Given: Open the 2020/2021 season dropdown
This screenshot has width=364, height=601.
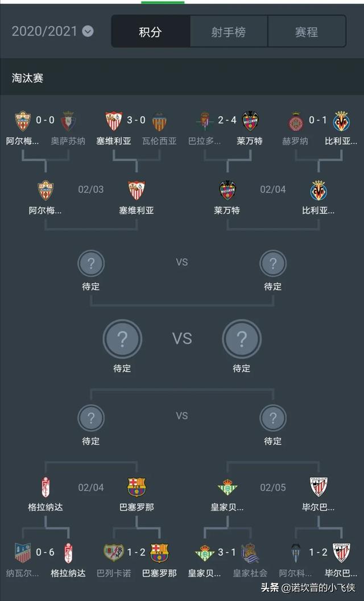Looking at the screenshot, I should [88, 31].
